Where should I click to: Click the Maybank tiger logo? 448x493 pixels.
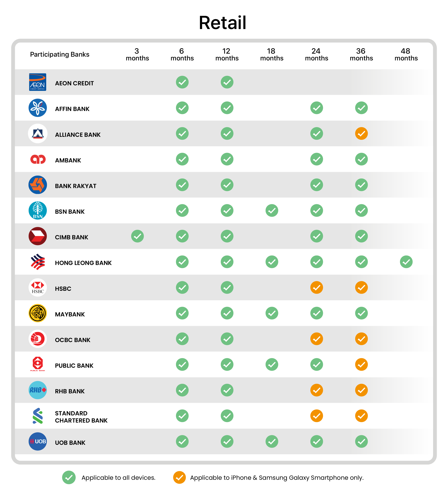(38, 313)
